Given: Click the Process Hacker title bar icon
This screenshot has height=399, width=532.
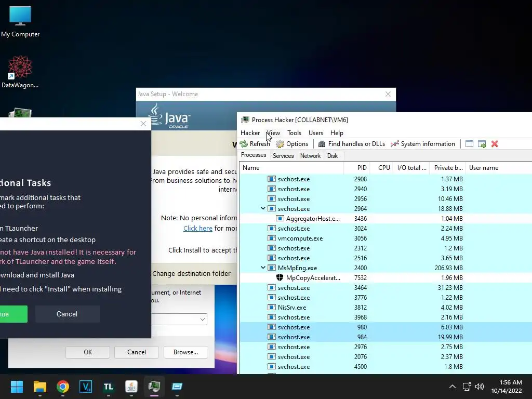Looking at the screenshot, I should 245,120.
